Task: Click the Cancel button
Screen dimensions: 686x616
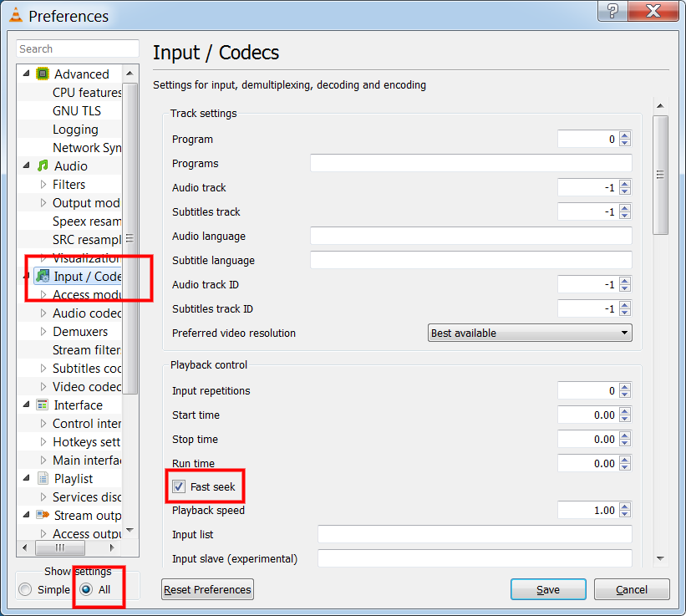Action: pyautogui.click(x=632, y=589)
